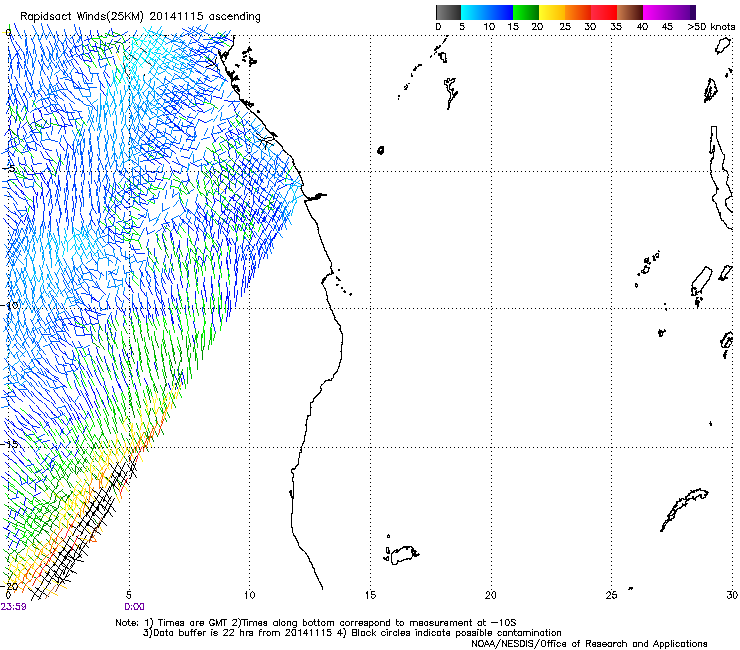Click the NOAA/NESDIS Office of Research credit line

[589, 644]
